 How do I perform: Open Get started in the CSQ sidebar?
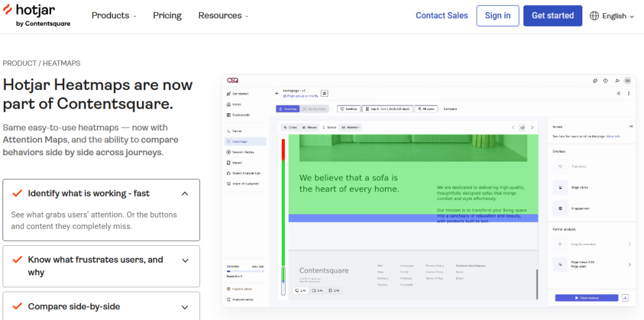coord(238,94)
